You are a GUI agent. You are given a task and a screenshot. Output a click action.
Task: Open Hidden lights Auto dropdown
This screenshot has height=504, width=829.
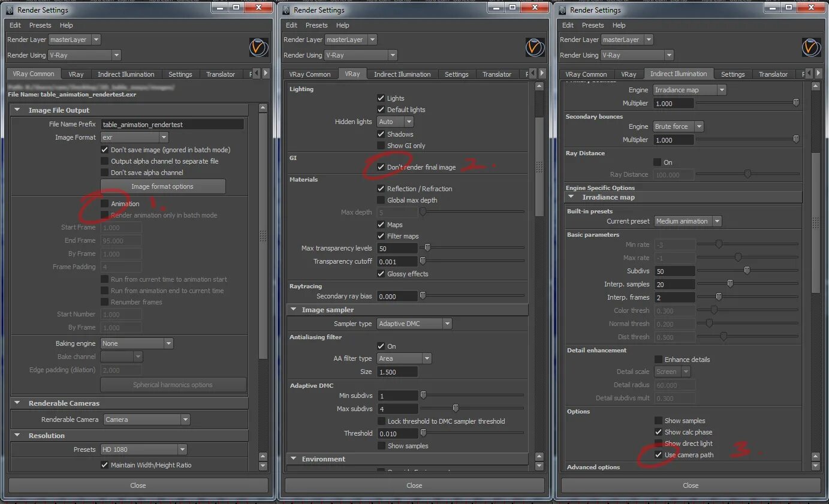[x=395, y=122]
